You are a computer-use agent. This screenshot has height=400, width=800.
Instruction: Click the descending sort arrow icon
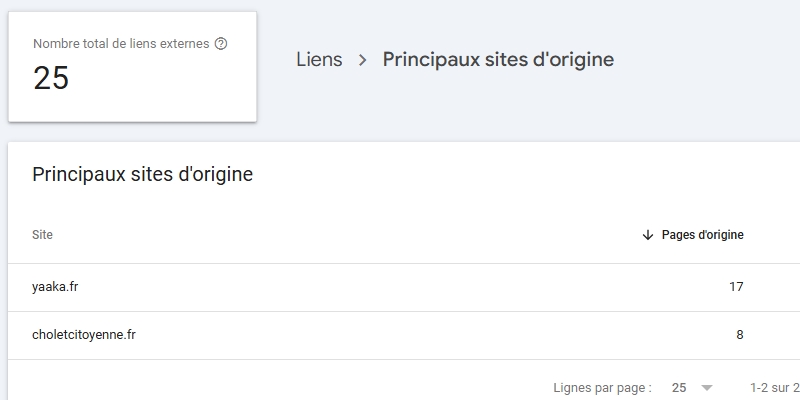[648, 235]
